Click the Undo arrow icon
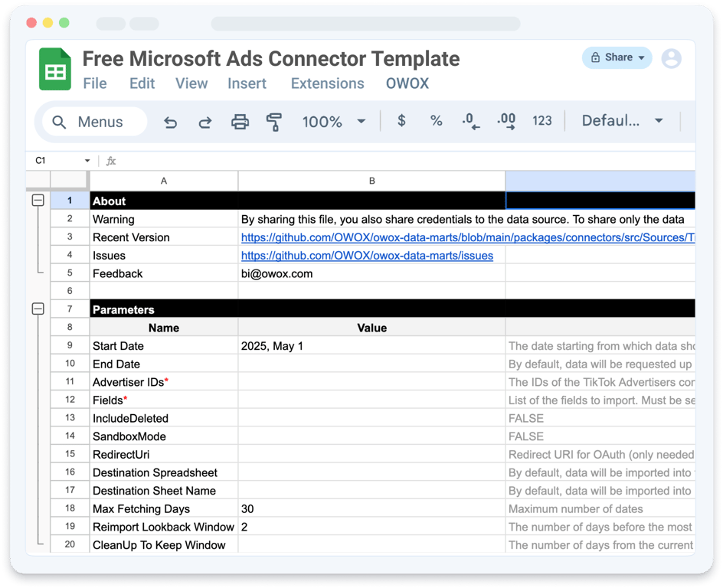This screenshot has height=588, width=723. tap(171, 122)
